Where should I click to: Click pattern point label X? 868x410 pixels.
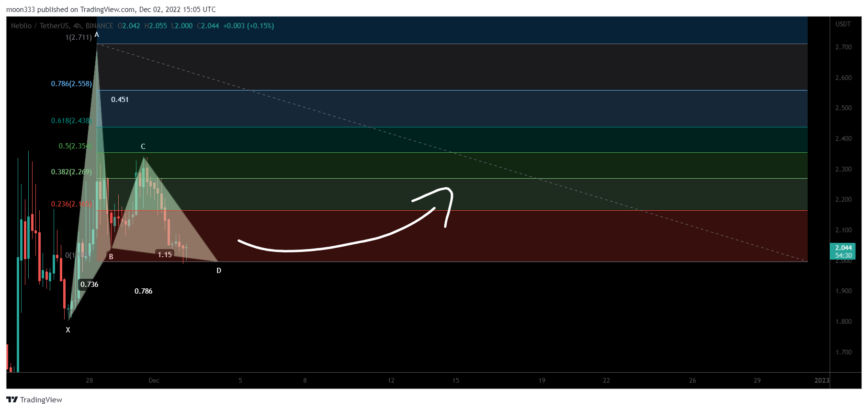coord(68,330)
